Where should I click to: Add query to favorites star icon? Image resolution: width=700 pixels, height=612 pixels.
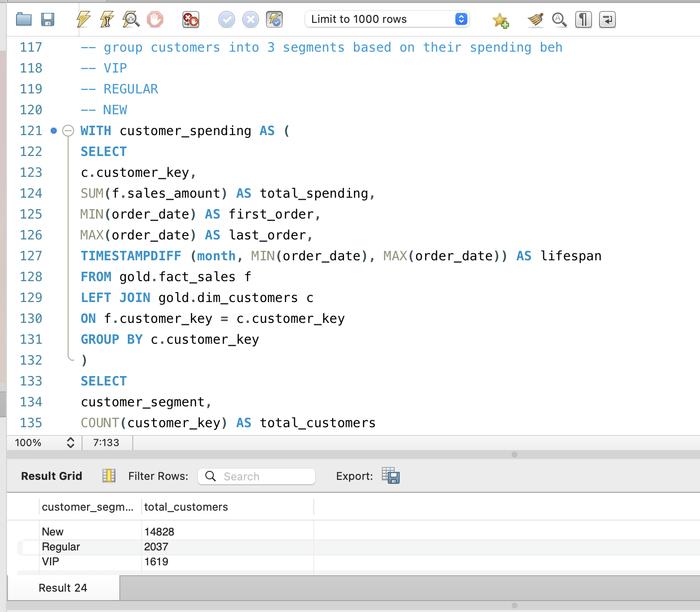pos(500,20)
